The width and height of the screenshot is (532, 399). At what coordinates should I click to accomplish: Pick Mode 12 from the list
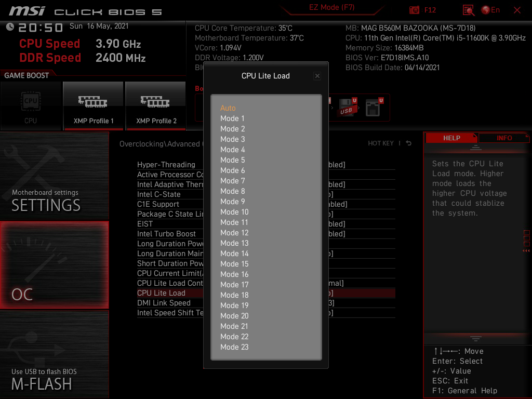(234, 233)
